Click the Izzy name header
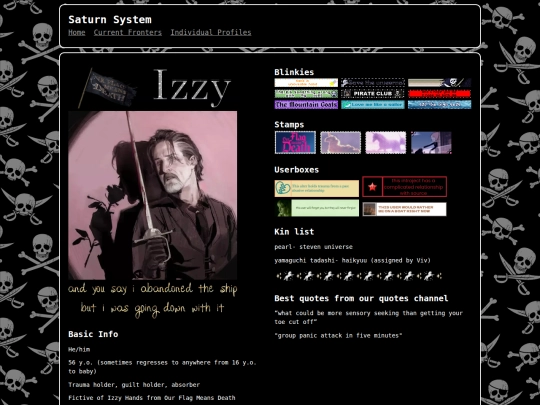This screenshot has height=405, width=540. 191,88
